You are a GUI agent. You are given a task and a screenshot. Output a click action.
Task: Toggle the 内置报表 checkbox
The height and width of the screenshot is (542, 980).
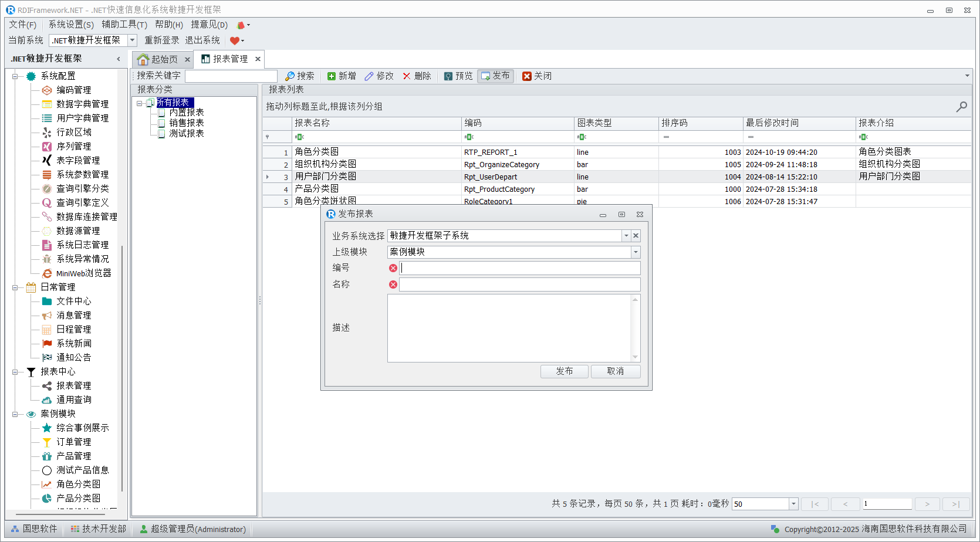161,113
